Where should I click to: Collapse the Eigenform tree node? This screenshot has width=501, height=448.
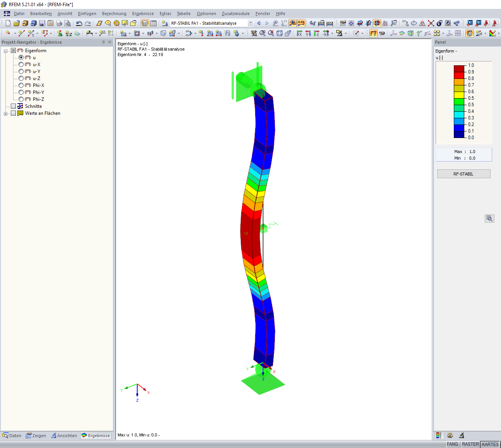(6, 51)
